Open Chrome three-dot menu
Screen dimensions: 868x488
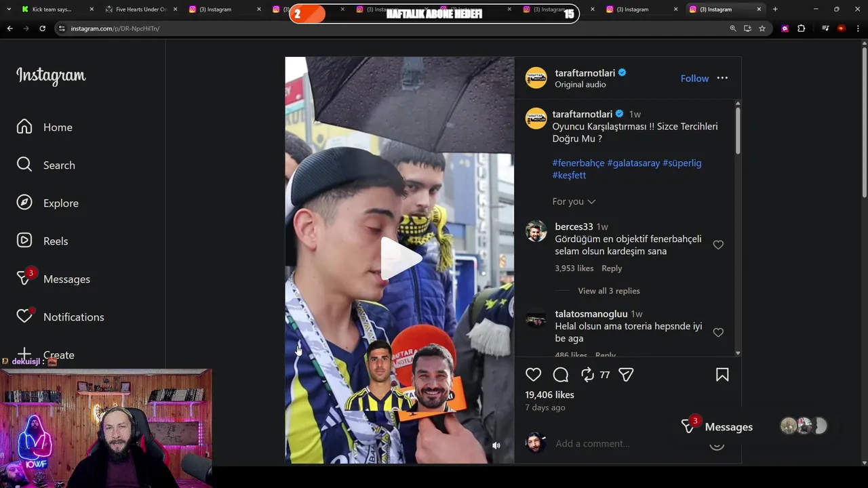point(858,28)
